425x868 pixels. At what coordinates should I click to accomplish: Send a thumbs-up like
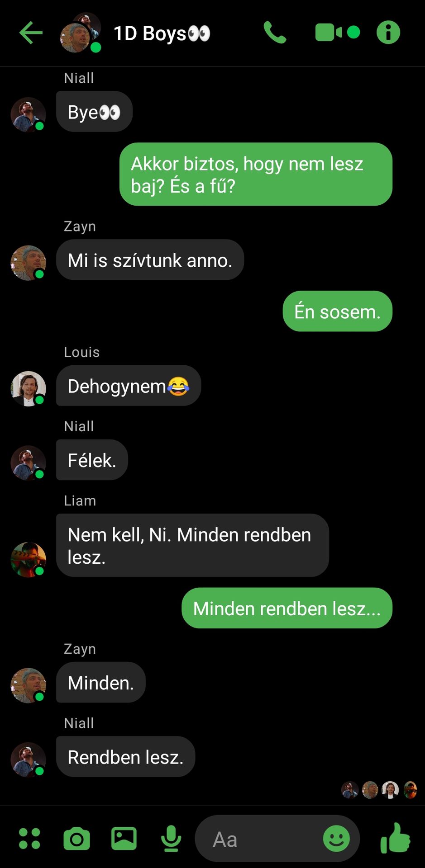pyautogui.click(x=395, y=838)
